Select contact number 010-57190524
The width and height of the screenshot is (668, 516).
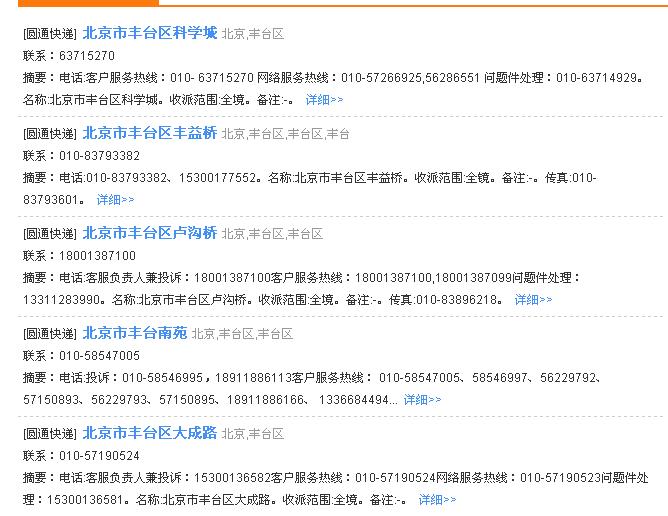pos(99,456)
